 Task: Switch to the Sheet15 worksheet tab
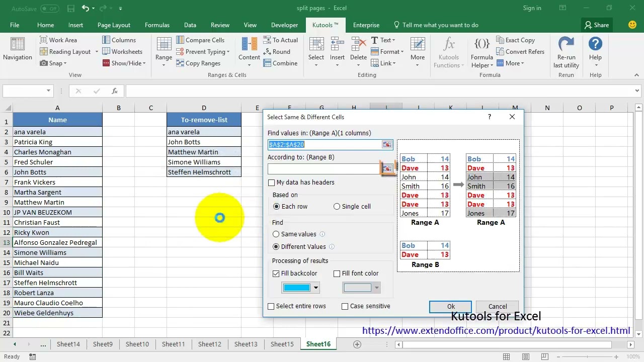pyautogui.click(x=282, y=344)
